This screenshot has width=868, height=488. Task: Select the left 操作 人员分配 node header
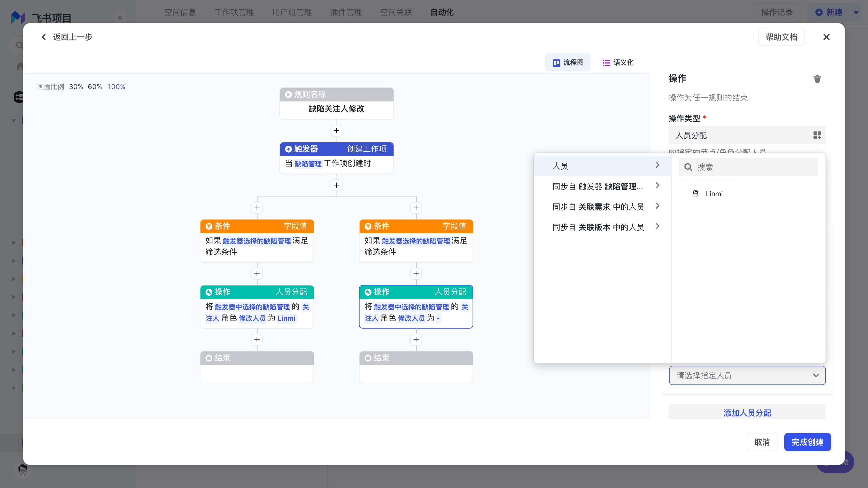coord(257,292)
